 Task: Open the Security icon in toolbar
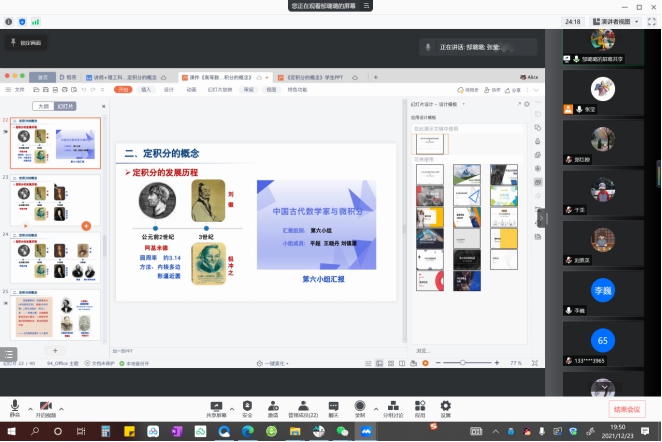pyautogui.click(x=247, y=405)
